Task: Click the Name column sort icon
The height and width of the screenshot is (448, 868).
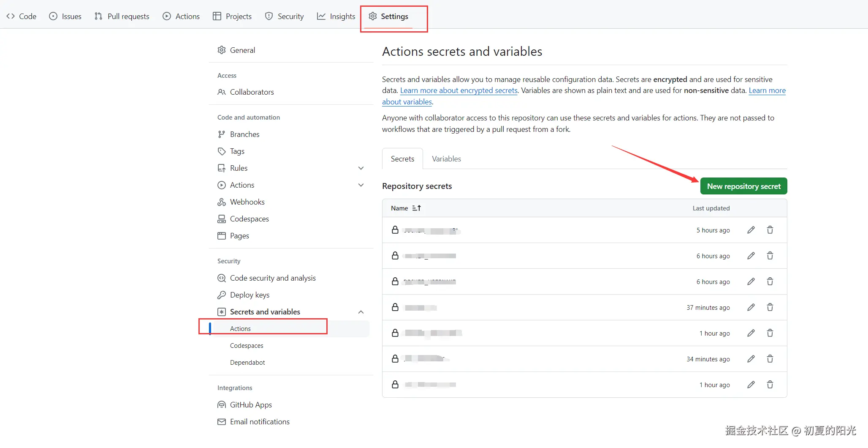Action: [417, 208]
